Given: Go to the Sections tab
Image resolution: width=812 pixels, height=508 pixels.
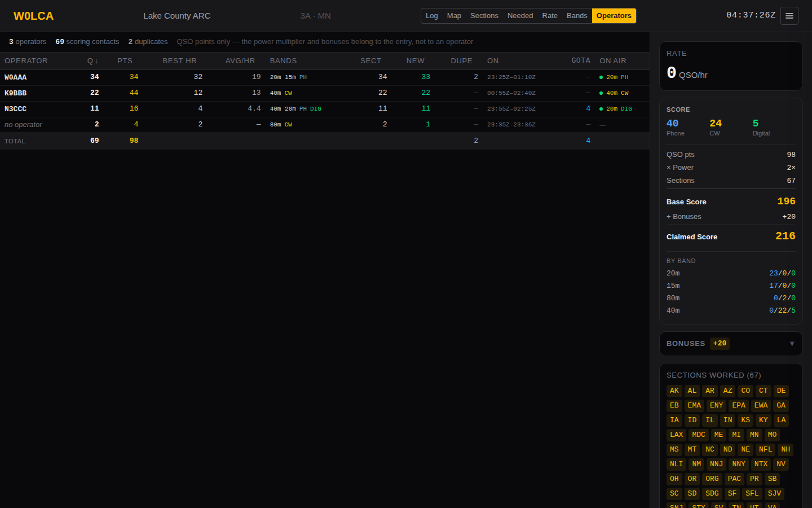Looking at the screenshot, I should [x=484, y=16].
